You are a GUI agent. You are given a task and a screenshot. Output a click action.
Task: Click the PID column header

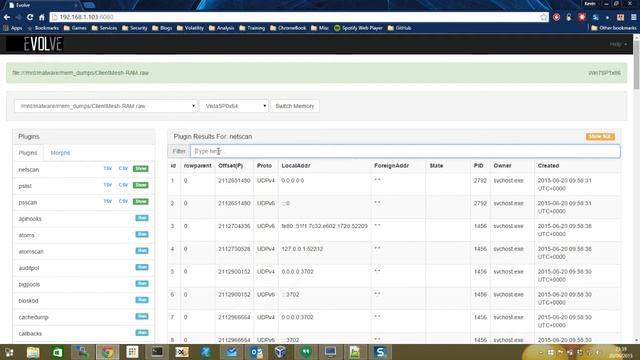point(478,166)
